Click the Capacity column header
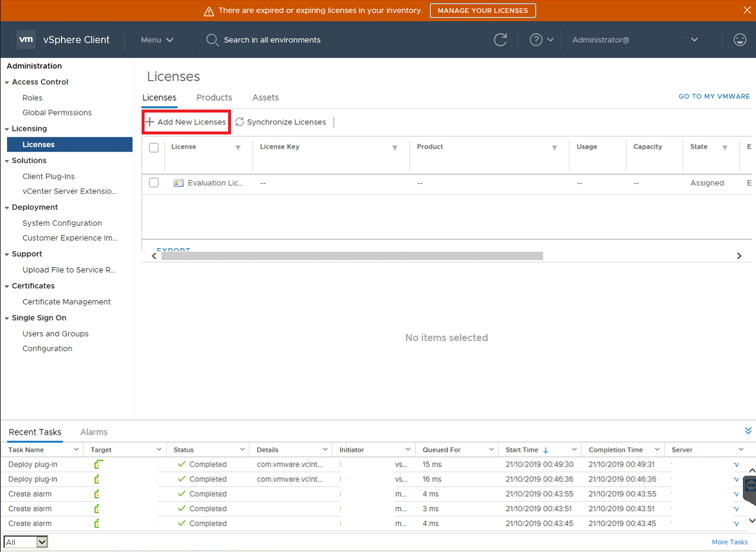756x552 pixels. click(x=648, y=147)
